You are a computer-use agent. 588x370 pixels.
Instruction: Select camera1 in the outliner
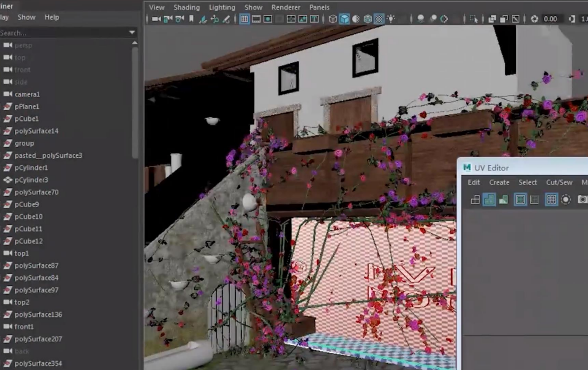27,94
